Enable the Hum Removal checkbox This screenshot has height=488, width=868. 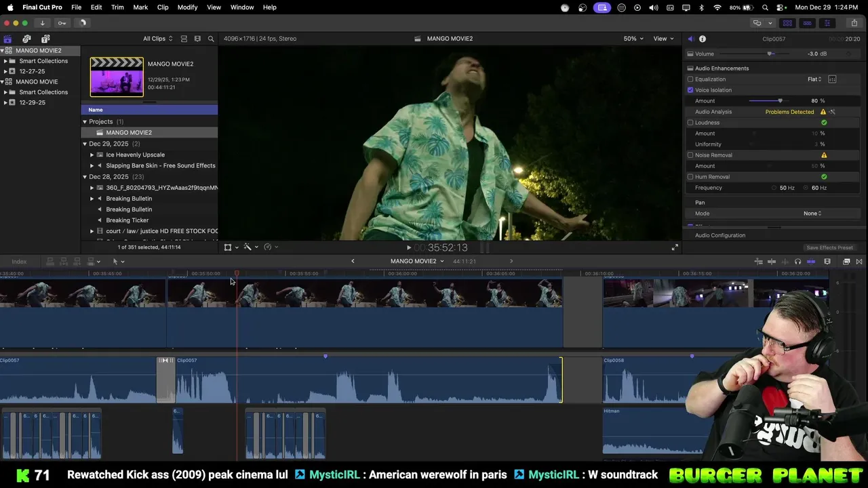690,177
